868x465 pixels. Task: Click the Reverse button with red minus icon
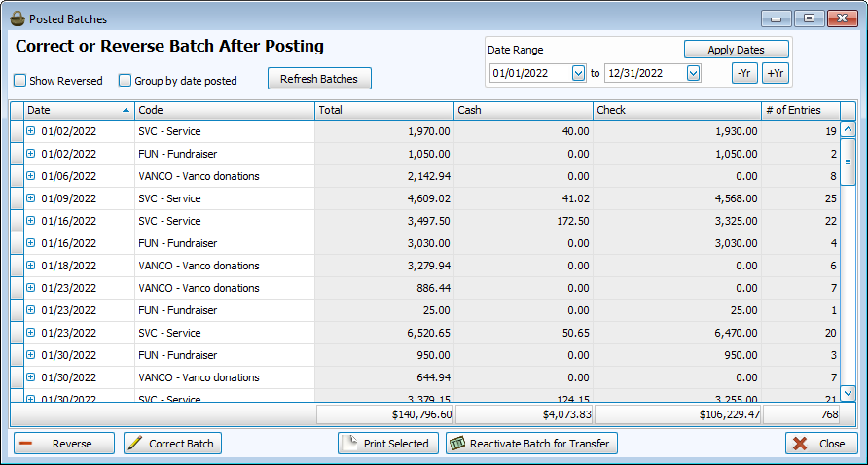[64, 444]
